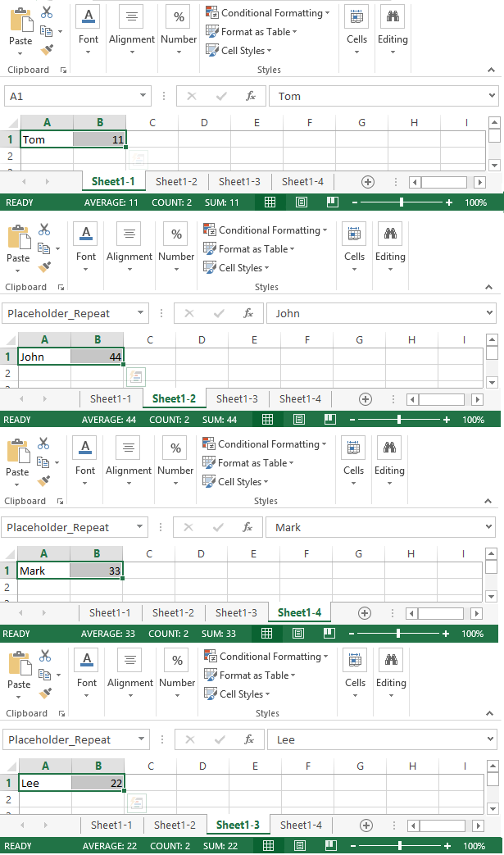Open Conditional Formatting dropdown in the Tom window
Screen dimensions: 504x855
coord(328,13)
